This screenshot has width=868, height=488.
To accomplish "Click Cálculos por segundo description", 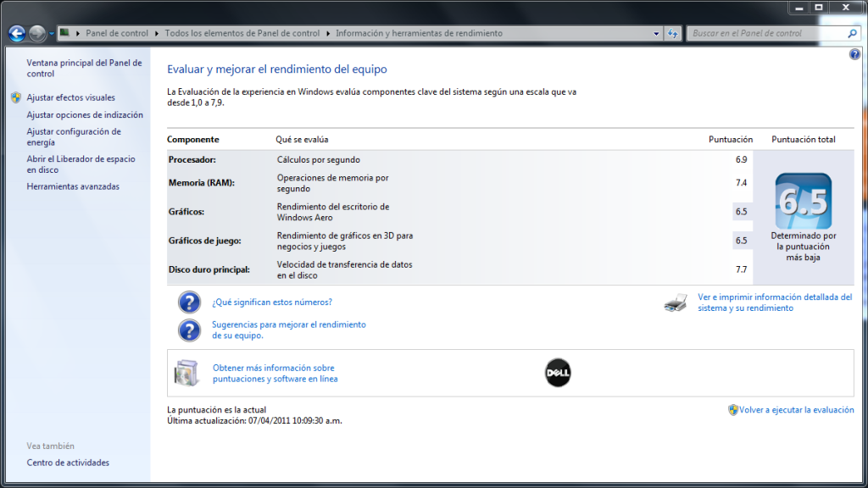I will [x=319, y=160].
